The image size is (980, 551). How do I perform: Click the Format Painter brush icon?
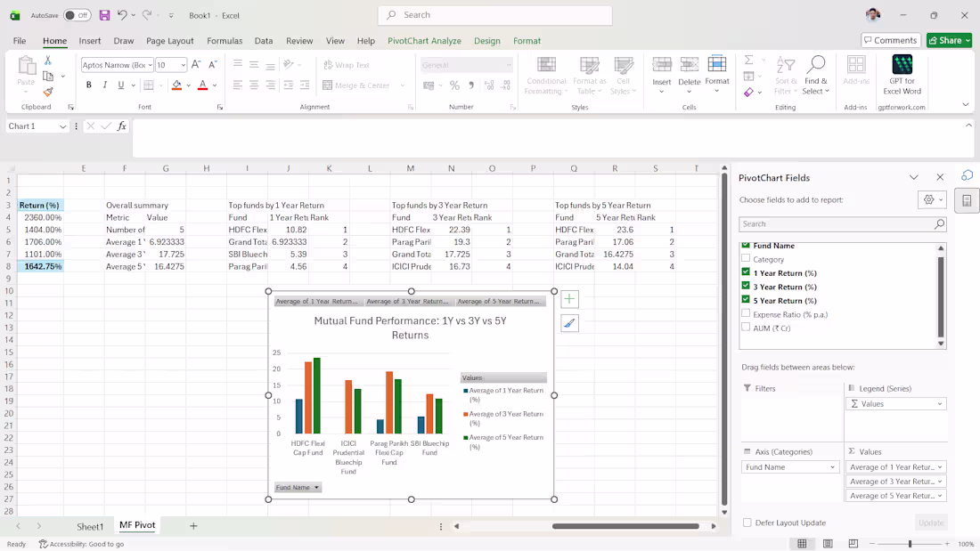pos(47,91)
